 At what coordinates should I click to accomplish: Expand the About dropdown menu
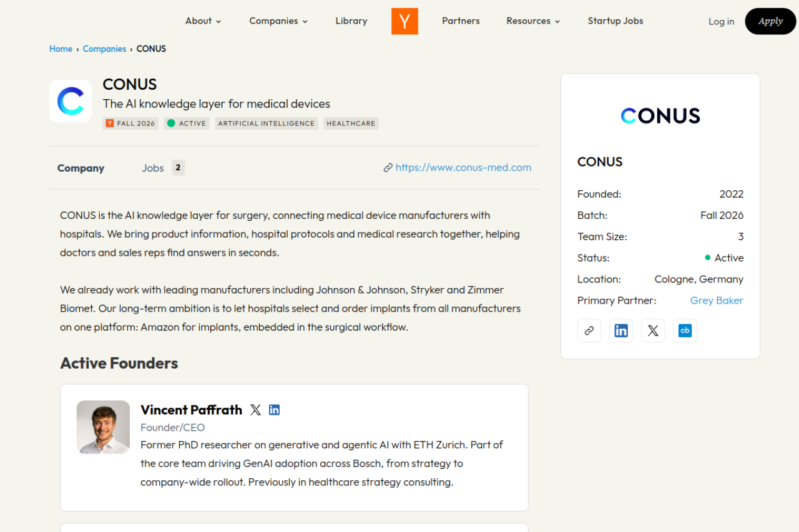point(203,21)
